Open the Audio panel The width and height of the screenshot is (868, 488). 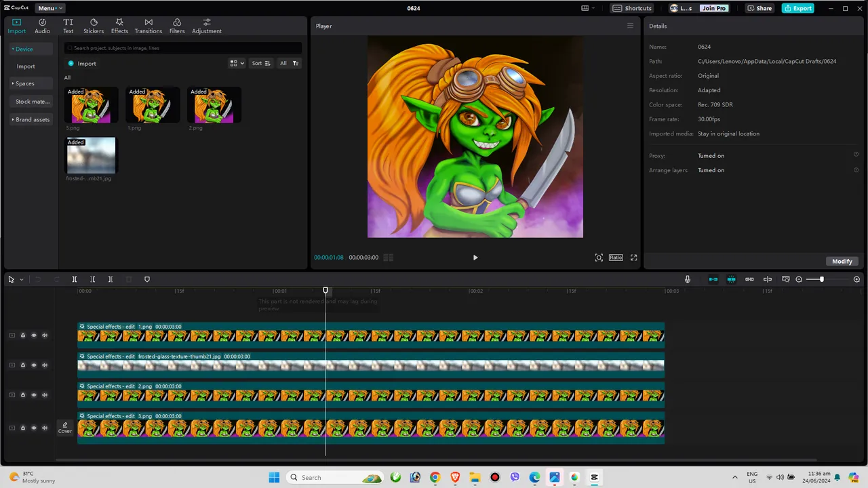pos(42,26)
